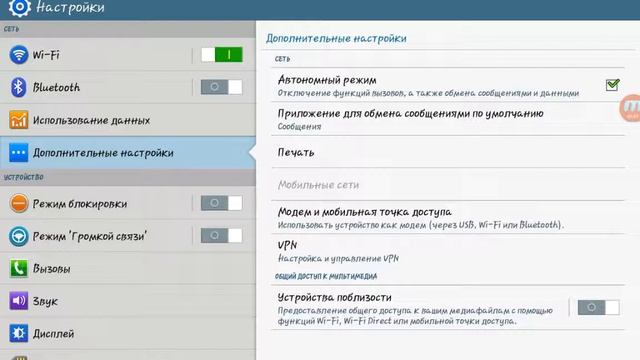The image size is (640, 360).
Task: Open the Печать option
Action: click(x=448, y=152)
